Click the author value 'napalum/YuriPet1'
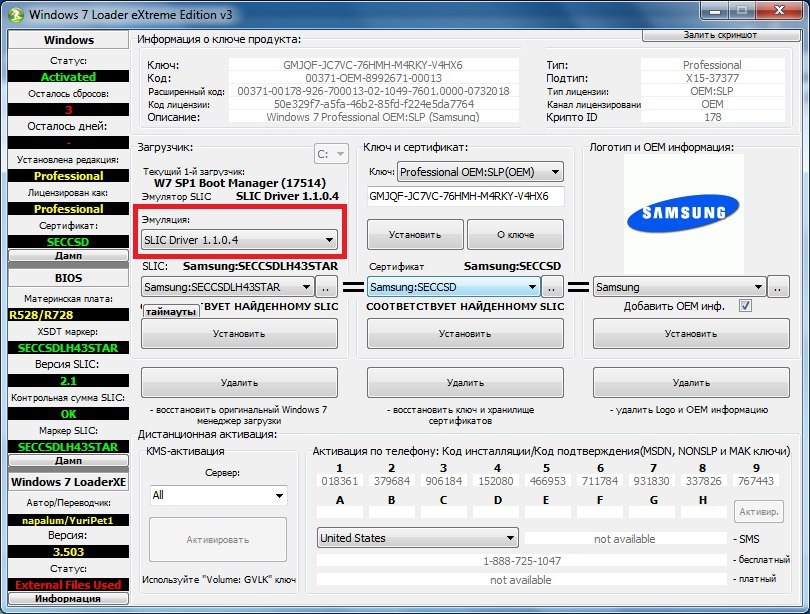This screenshot has width=810, height=614. 68,520
